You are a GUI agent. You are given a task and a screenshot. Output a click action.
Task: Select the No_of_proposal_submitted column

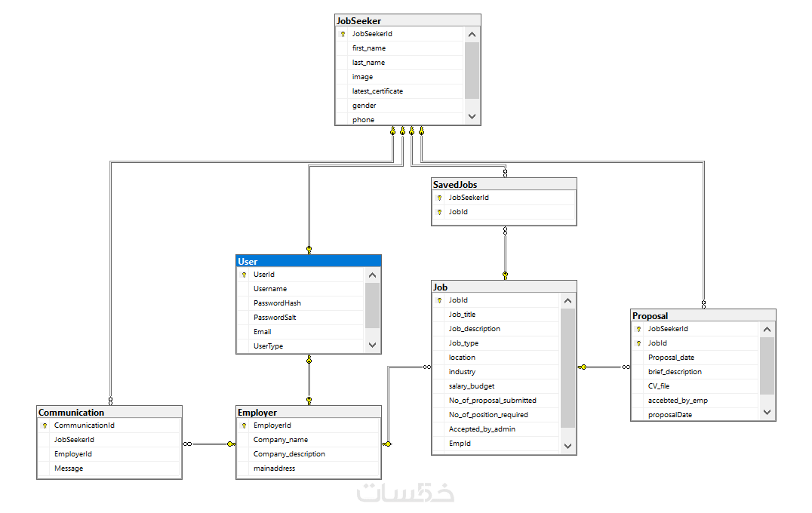point(496,401)
